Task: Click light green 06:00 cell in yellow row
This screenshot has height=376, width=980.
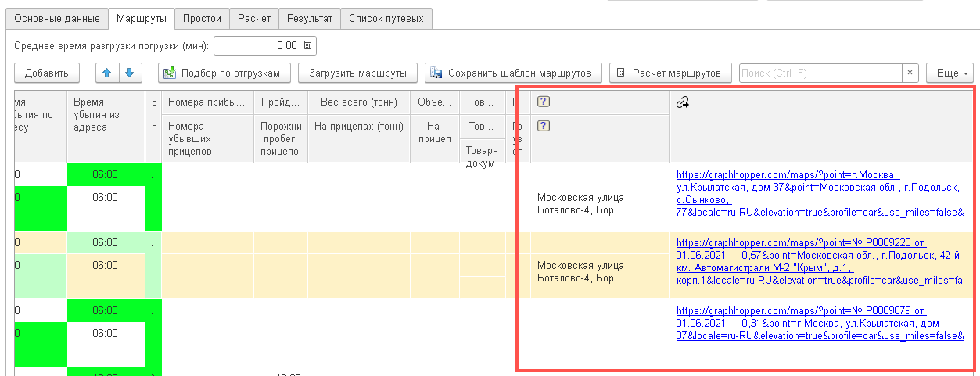Action: point(106,243)
